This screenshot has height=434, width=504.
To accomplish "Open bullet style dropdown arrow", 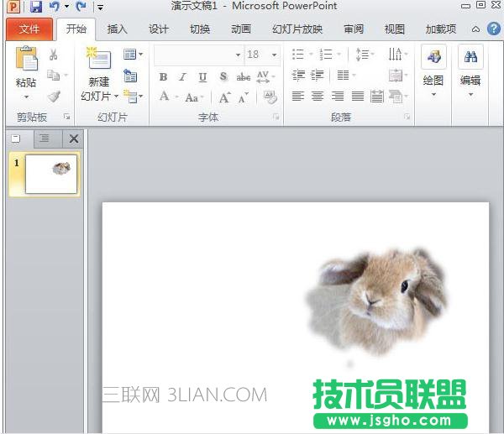I will coord(311,55).
